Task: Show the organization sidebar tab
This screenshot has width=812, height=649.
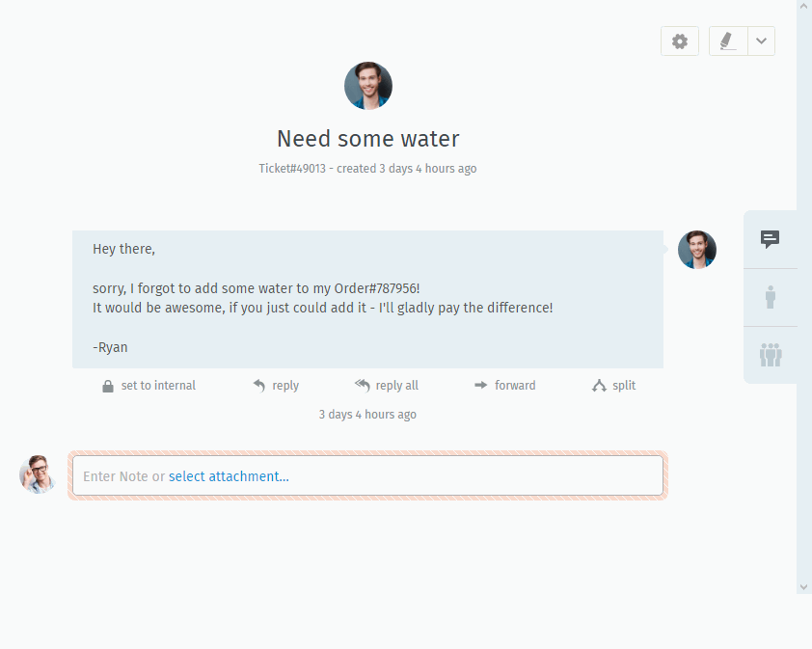Action: (x=770, y=355)
